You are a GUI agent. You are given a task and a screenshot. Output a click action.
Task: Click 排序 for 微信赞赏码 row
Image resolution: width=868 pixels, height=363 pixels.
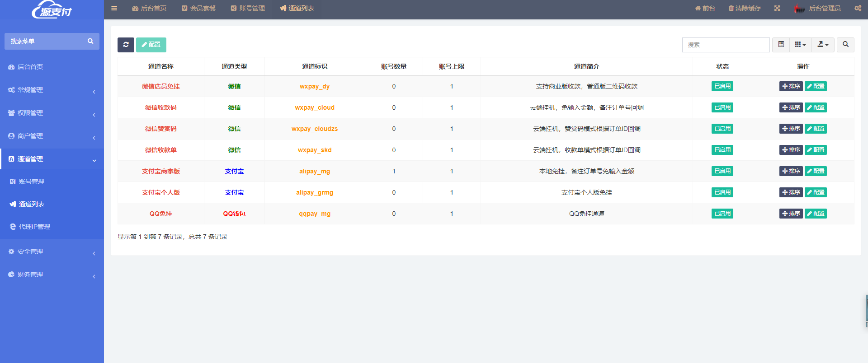tap(791, 129)
